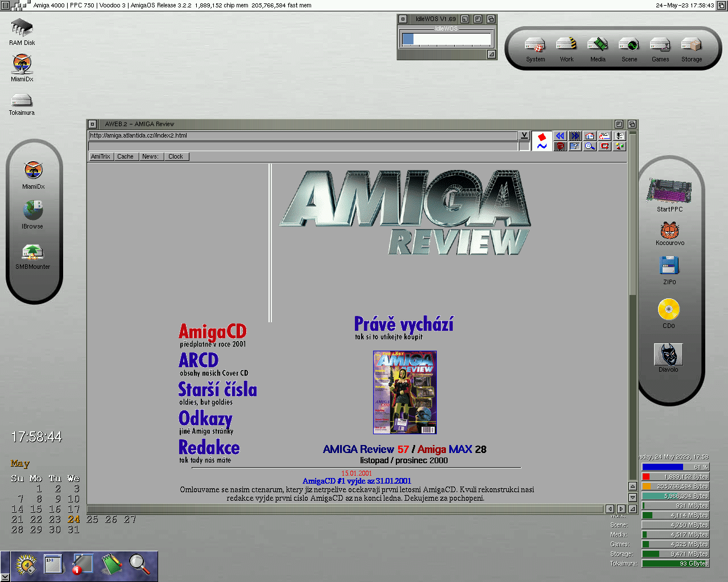Image resolution: width=728 pixels, height=582 pixels.
Task: Open the StartPPC icon in right dock
Action: tap(669, 192)
